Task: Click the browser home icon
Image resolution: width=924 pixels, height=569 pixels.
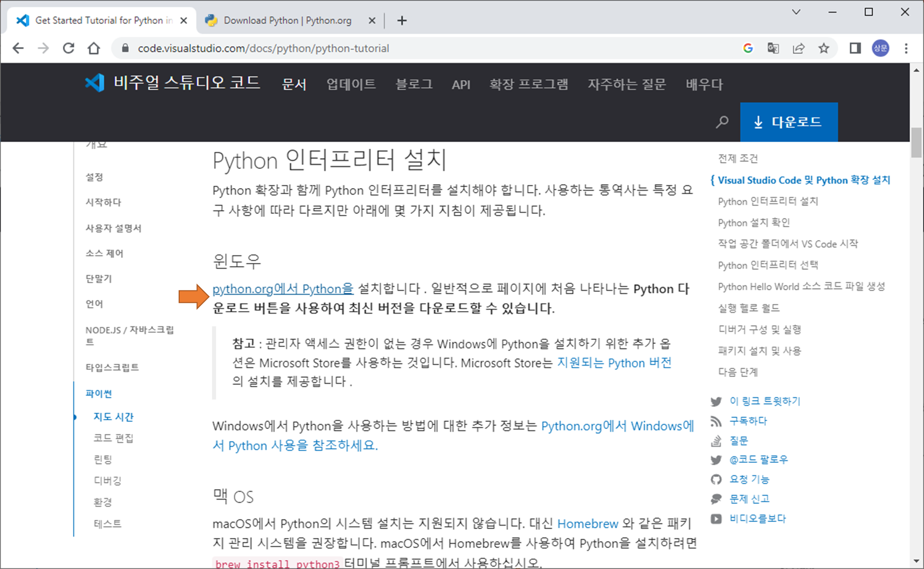Action: pyautogui.click(x=94, y=48)
